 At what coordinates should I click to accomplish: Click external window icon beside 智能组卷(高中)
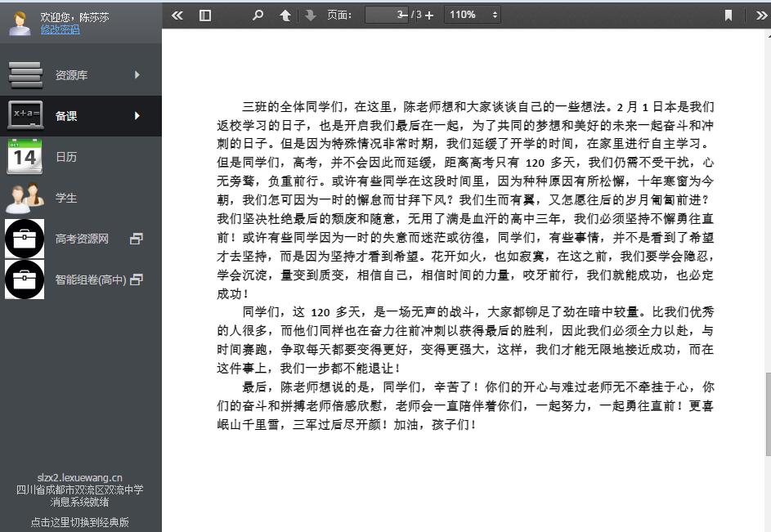(x=137, y=279)
